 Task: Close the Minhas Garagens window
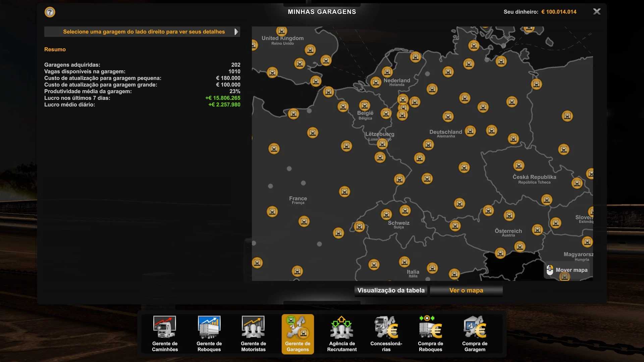click(x=596, y=12)
